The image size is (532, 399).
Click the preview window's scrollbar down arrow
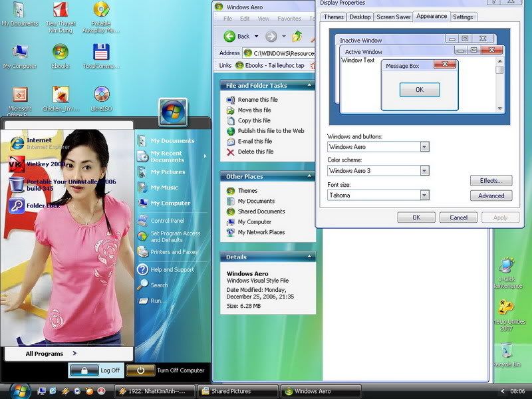pyautogui.click(x=499, y=108)
